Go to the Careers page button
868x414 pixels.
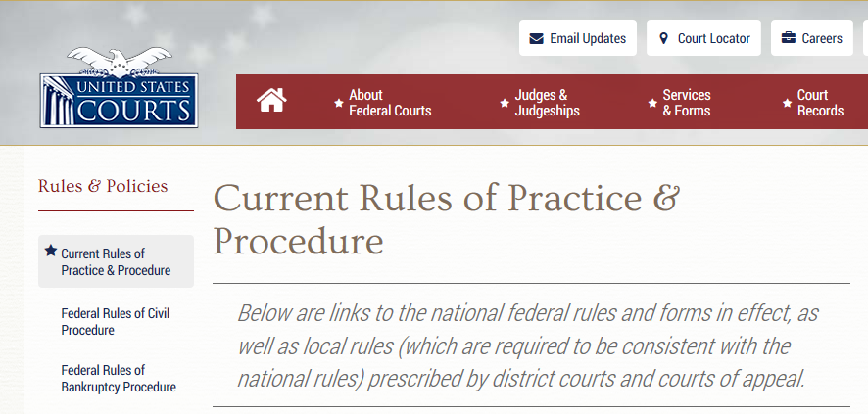(812, 38)
